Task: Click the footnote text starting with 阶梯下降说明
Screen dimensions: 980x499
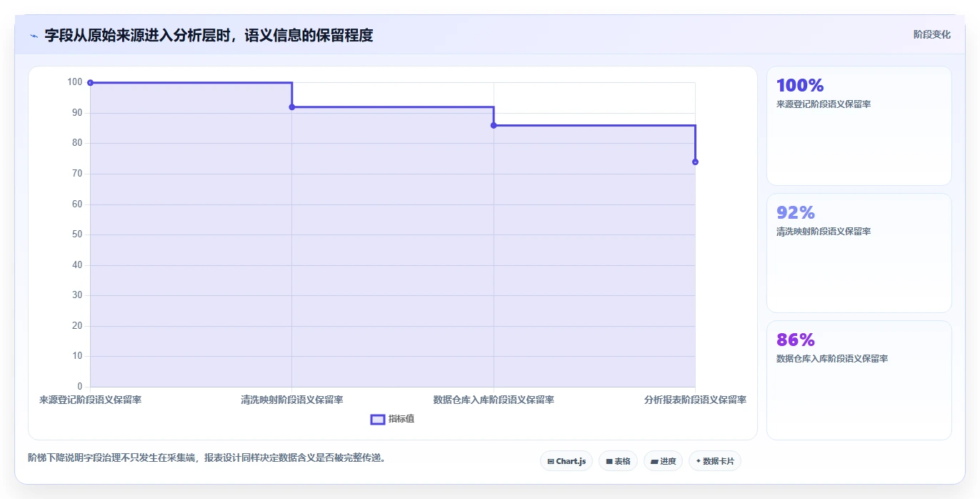Action: point(207,458)
